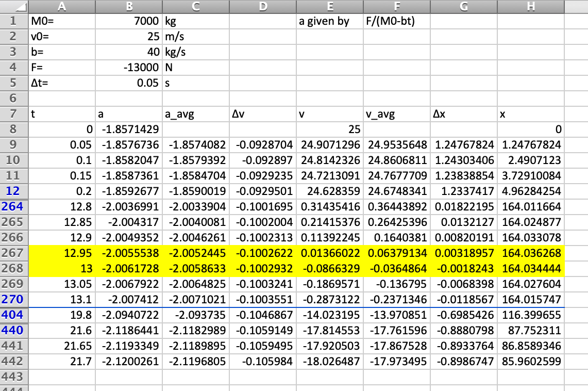Select the v0 value cell showing 25
The height and width of the screenshot is (391, 588).
[x=128, y=37]
